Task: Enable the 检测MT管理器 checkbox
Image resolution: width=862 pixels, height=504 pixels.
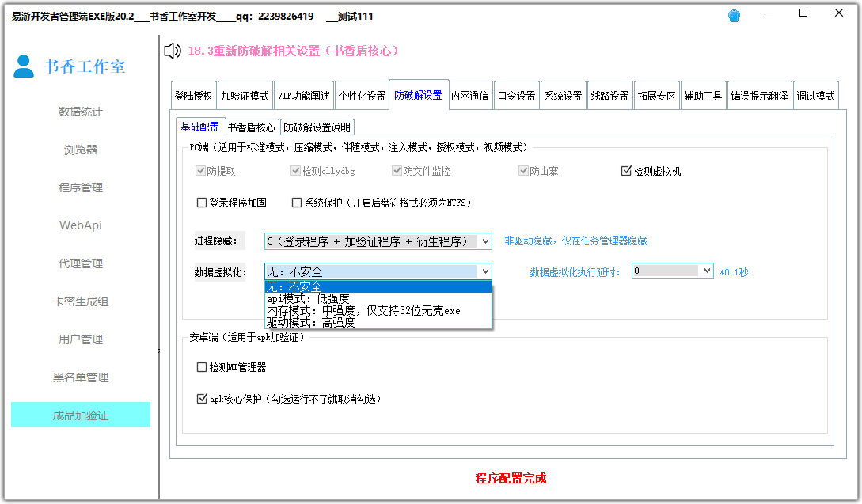Action: [x=203, y=366]
